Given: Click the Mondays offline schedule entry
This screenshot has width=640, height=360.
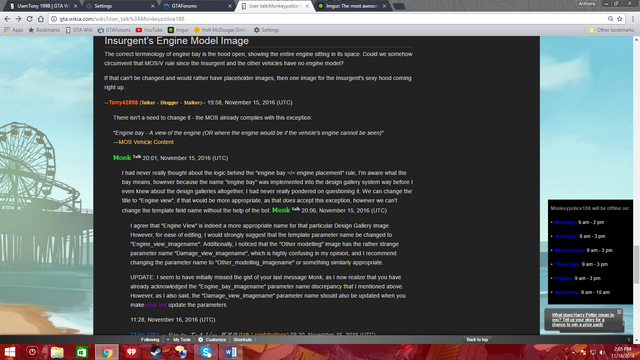Looking at the screenshot, I should (579, 222).
